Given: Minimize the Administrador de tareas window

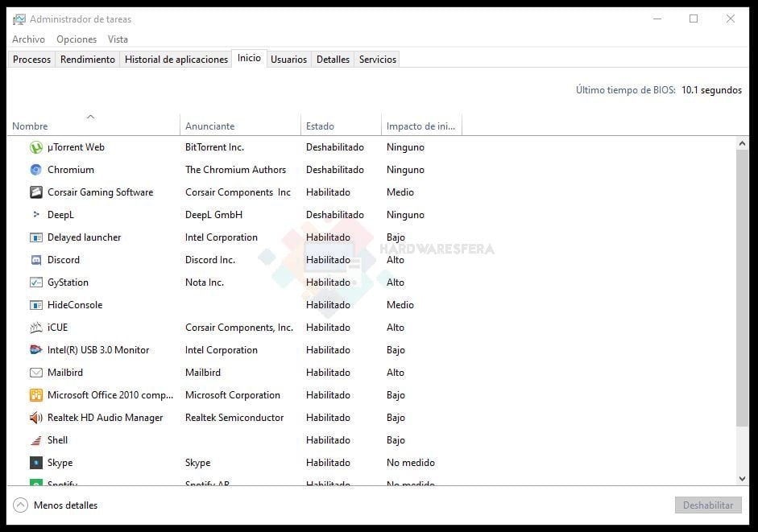Looking at the screenshot, I should pos(657,19).
